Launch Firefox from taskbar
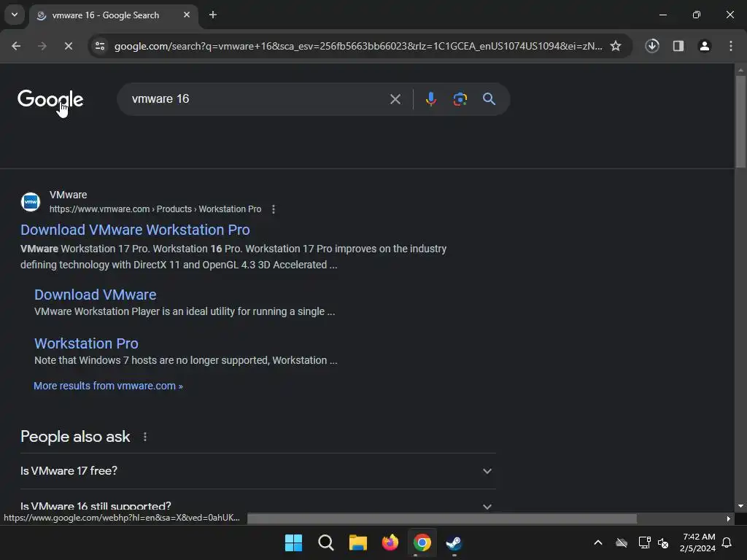747x560 pixels. pyautogui.click(x=390, y=542)
